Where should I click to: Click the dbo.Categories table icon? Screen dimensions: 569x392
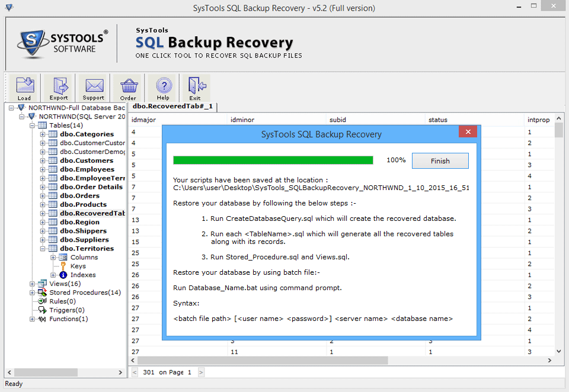point(53,134)
